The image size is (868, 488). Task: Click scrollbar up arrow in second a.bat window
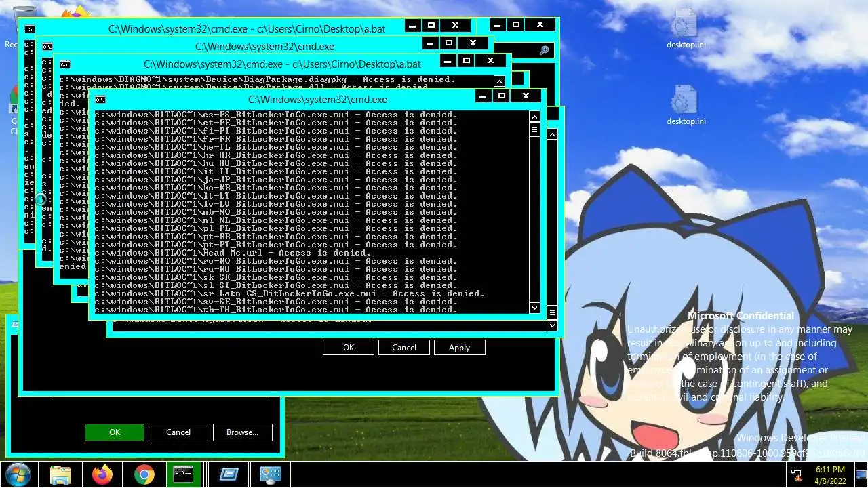(499, 81)
